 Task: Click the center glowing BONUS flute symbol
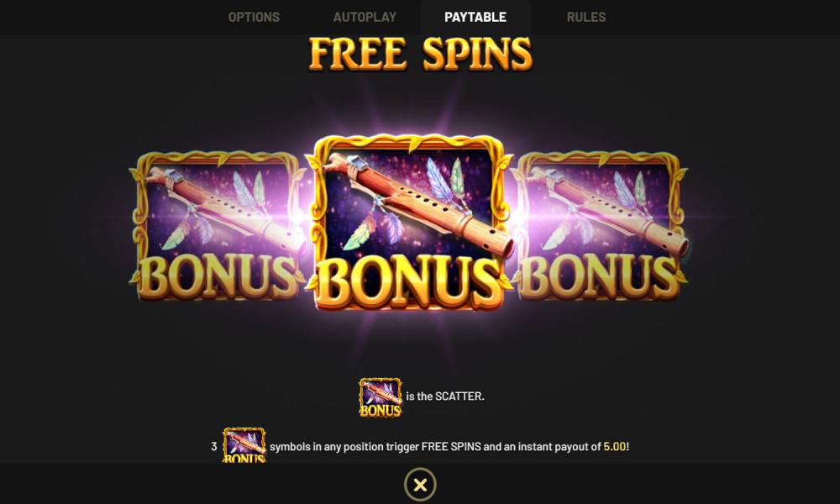[x=409, y=223]
